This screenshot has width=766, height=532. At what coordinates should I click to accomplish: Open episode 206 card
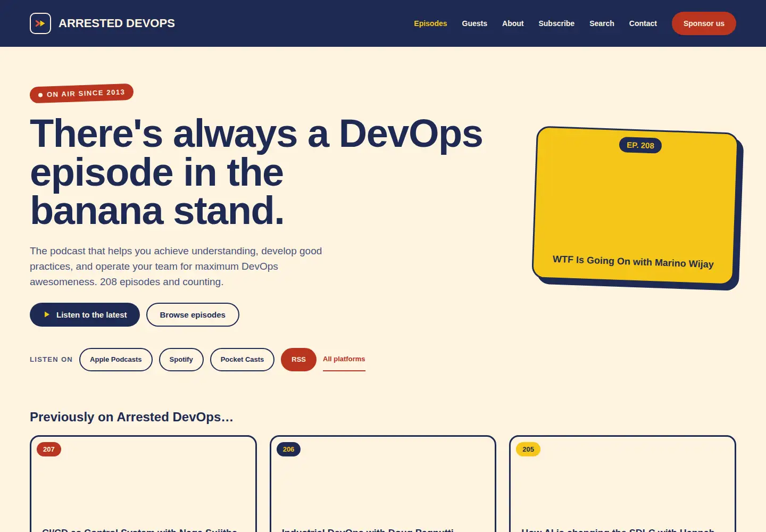pyautogui.click(x=383, y=484)
